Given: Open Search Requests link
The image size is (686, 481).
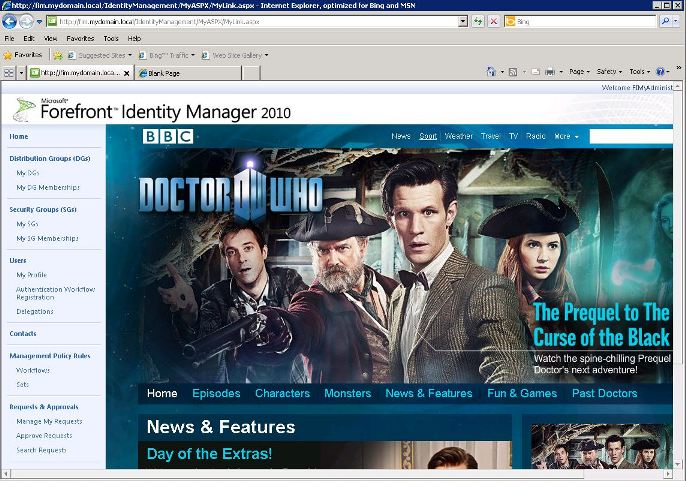Looking at the screenshot, I should point(41,450).
